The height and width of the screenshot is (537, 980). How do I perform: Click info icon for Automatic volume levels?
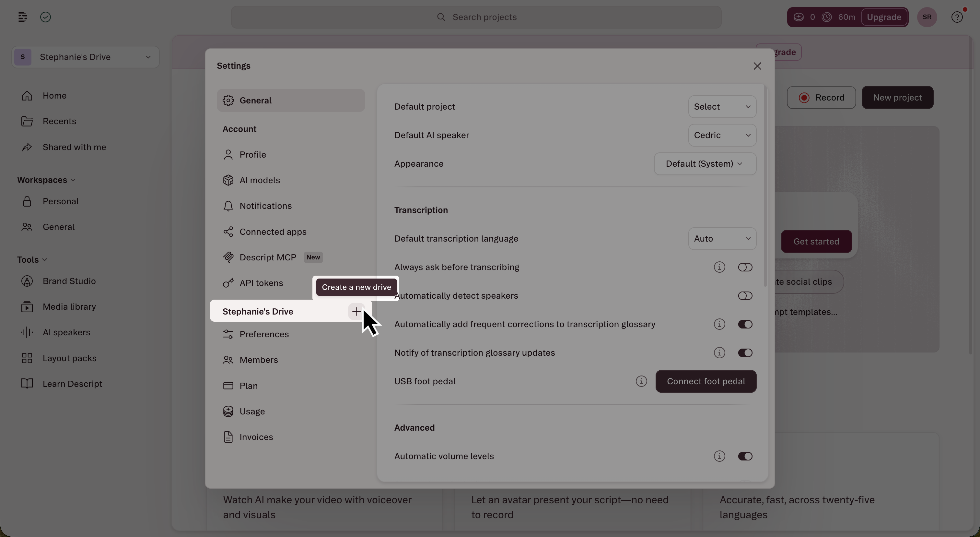coord(719,456)
